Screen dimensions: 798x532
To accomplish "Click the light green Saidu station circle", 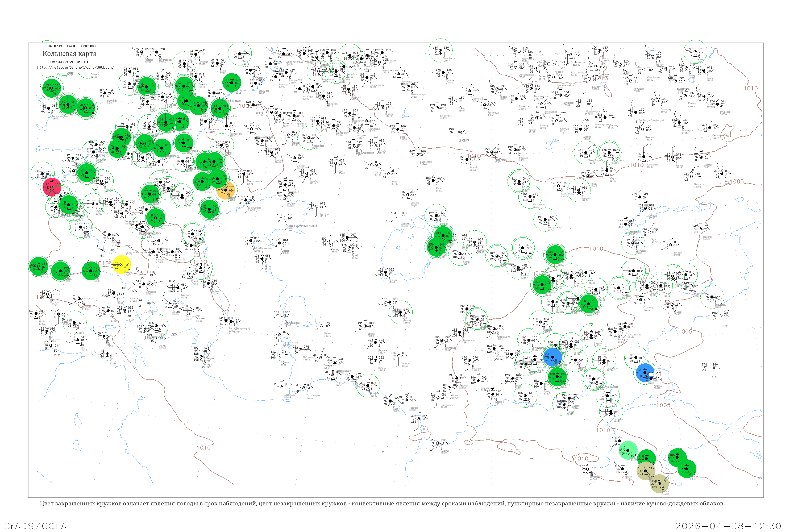I will pyautogui.click(x=628, y=450).
